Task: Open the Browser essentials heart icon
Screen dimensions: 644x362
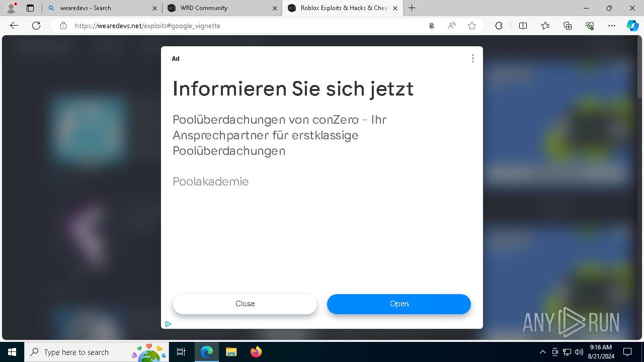Action: pyautogui.click(x=590, y=26)
